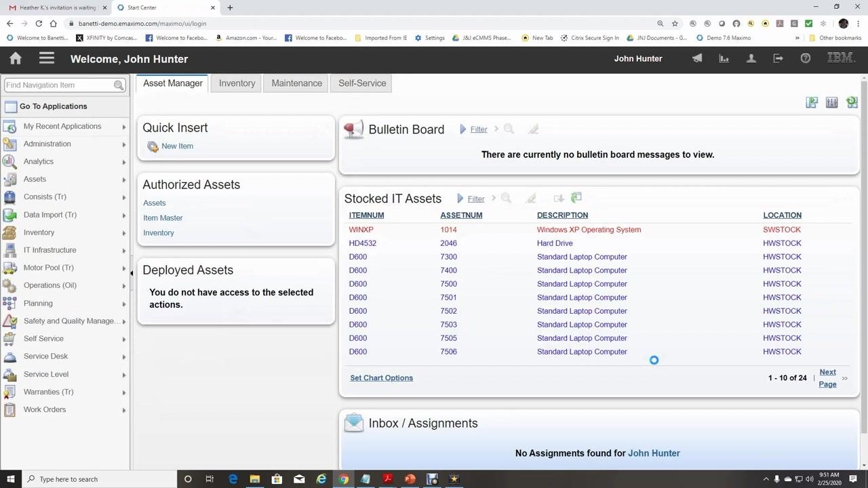Screen dimensions: 868x488
Task: Select the Asset Manager tab
Action: [173, 83]
